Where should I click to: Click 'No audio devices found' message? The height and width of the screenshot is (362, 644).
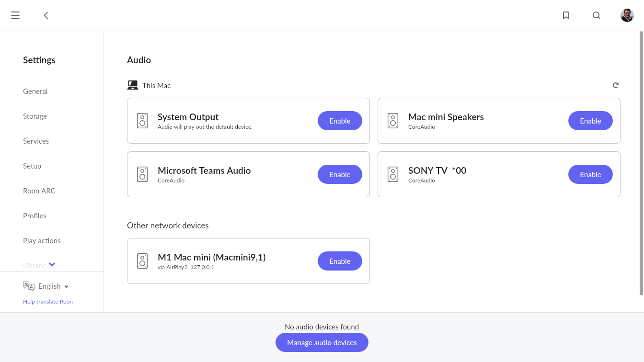pyautogui.click(x=322, y=327)
